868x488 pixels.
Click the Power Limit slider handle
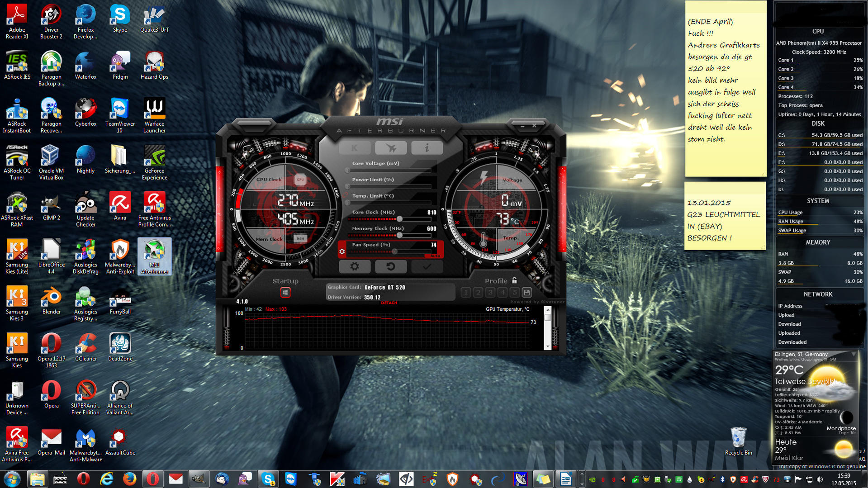coord(348,186)
